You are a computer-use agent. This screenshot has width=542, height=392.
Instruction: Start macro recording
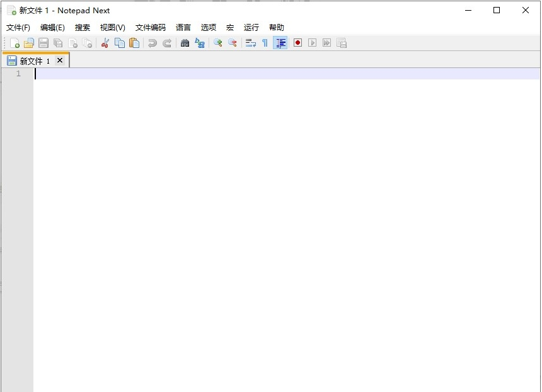tap(297, 42)
